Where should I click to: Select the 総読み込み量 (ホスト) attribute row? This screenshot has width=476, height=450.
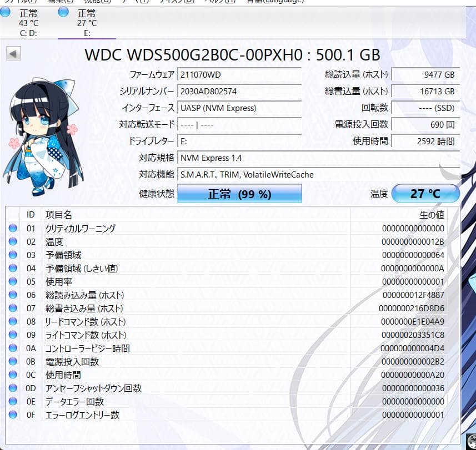[226, 295]
